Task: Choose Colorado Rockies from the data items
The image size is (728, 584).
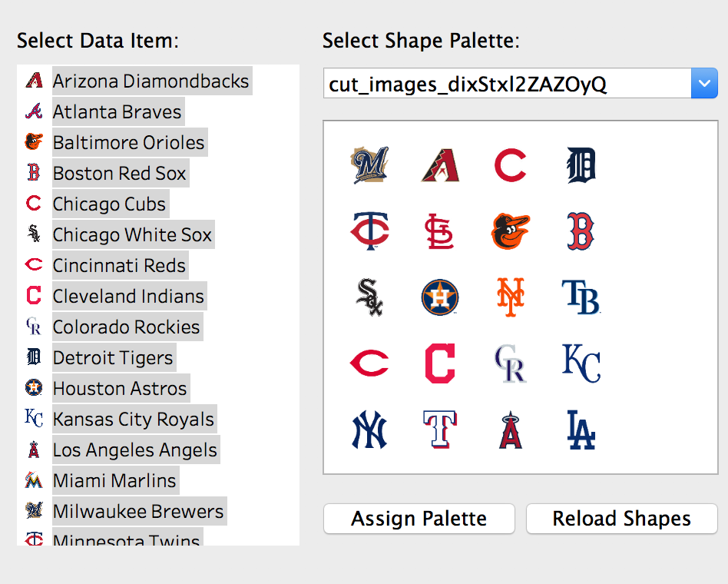Action: [126, 327]
